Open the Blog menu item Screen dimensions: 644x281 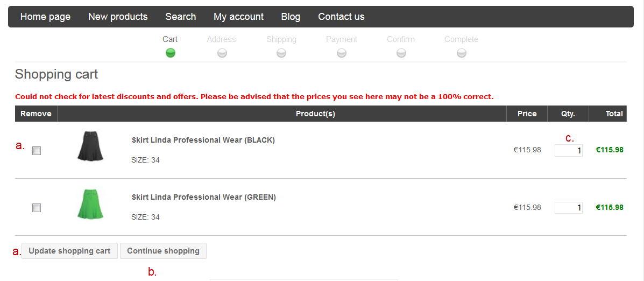(291, 17)
